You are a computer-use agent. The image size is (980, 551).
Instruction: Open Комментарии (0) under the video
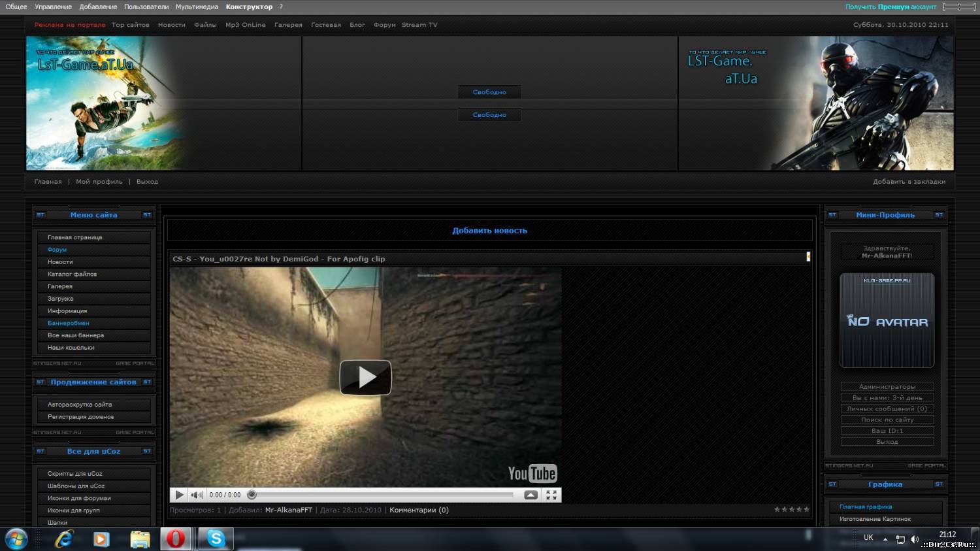click(x=419, y=510)
